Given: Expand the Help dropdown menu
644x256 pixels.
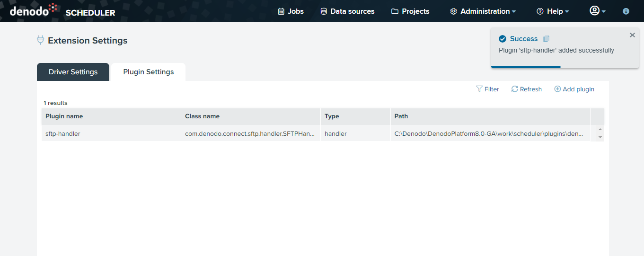Looking at the screenshot, I should click(x=553, y=11).
